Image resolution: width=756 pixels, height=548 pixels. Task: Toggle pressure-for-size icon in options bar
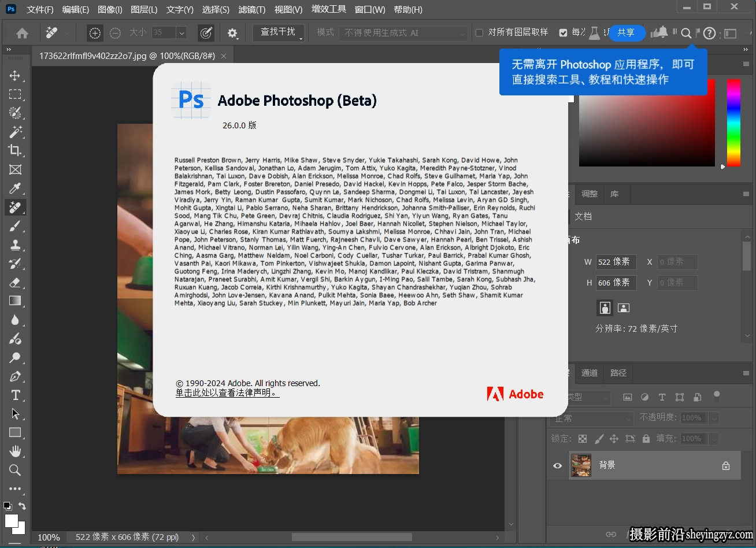pos(206,34)
